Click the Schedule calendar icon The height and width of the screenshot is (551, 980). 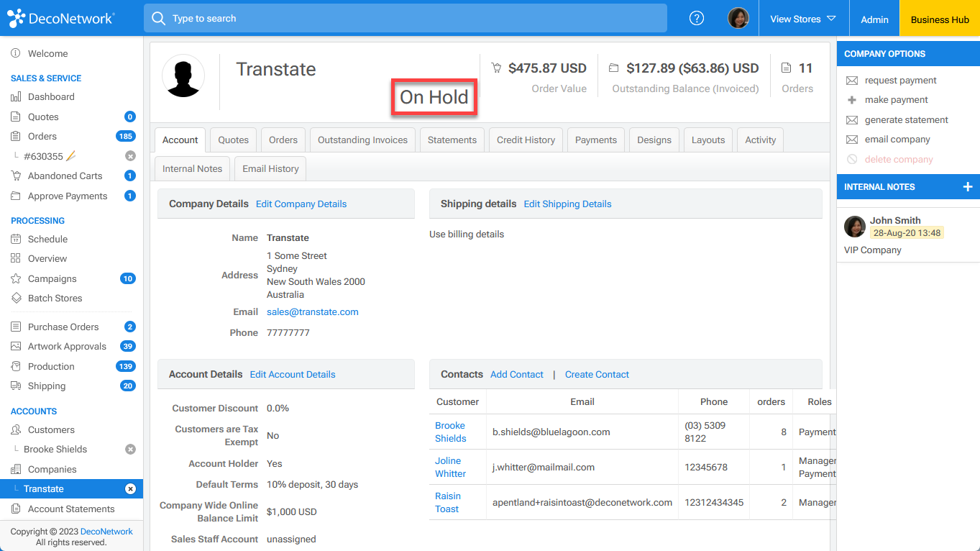coord(16,240)
